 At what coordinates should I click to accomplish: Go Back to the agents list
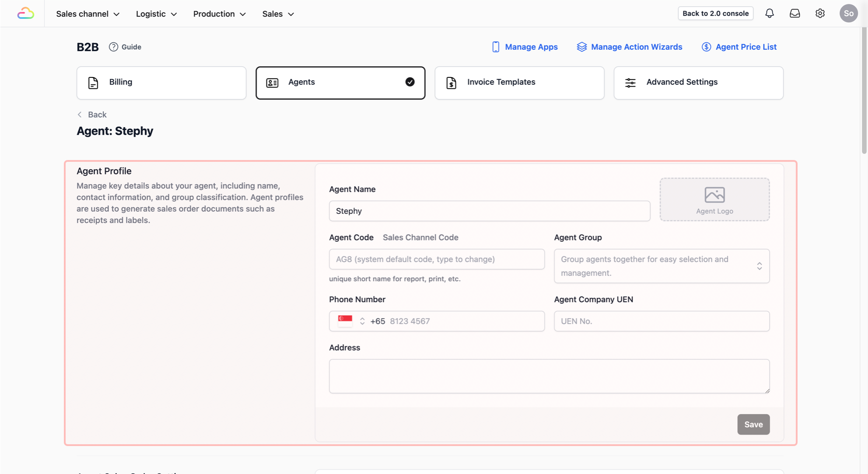tap(92, 115)
